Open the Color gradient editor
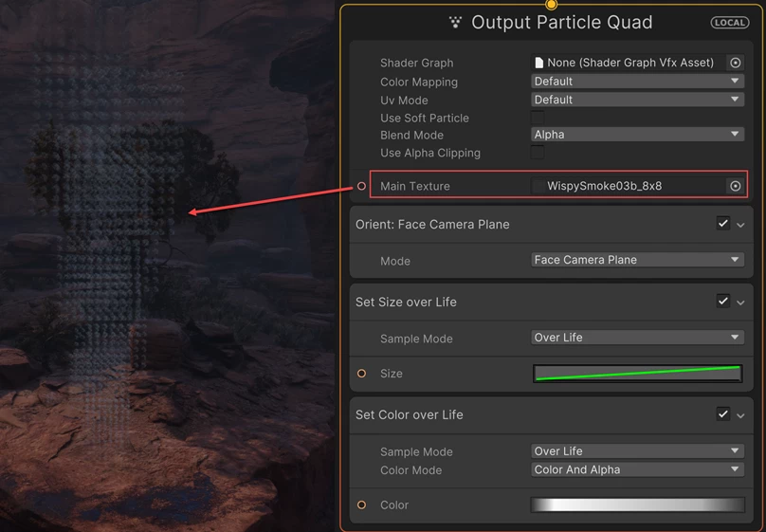This screenshot has width=766, height=532. point(637,504)
